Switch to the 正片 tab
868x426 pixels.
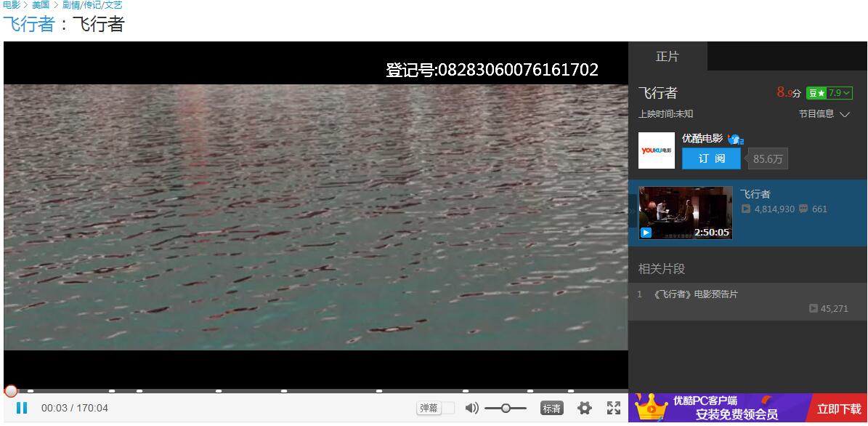pos(668,55)
